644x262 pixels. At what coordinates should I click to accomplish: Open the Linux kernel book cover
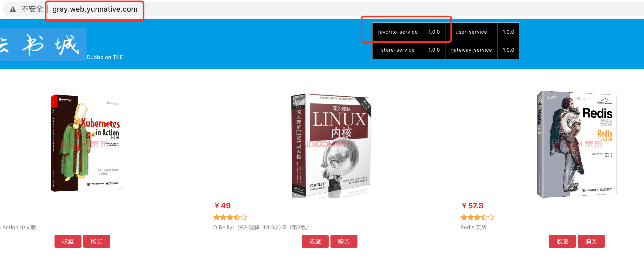tap(331, 146)
